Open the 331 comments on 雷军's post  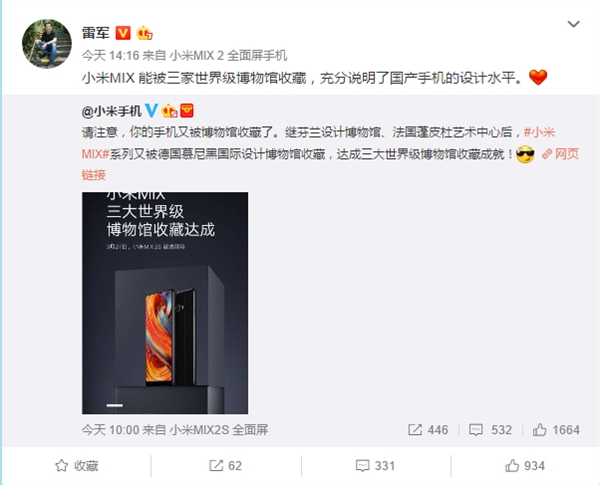(x=375, y=466)
